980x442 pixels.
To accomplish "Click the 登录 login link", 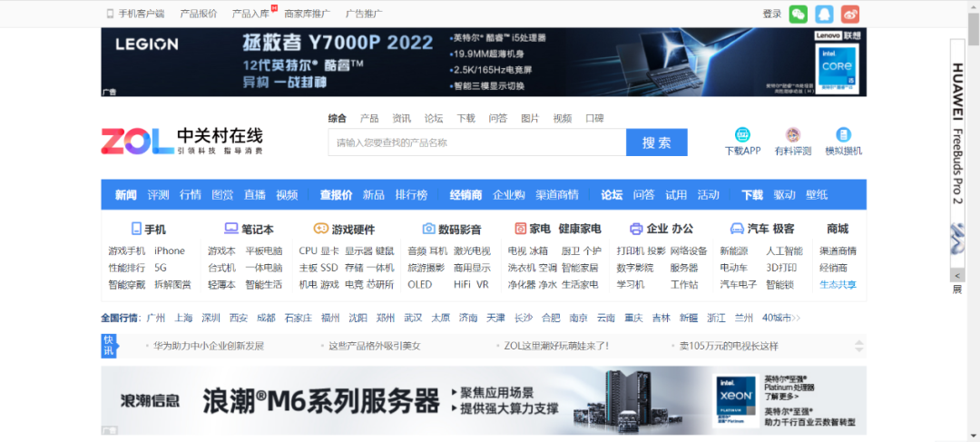I will pyautogui.click(x=772, y=14).
